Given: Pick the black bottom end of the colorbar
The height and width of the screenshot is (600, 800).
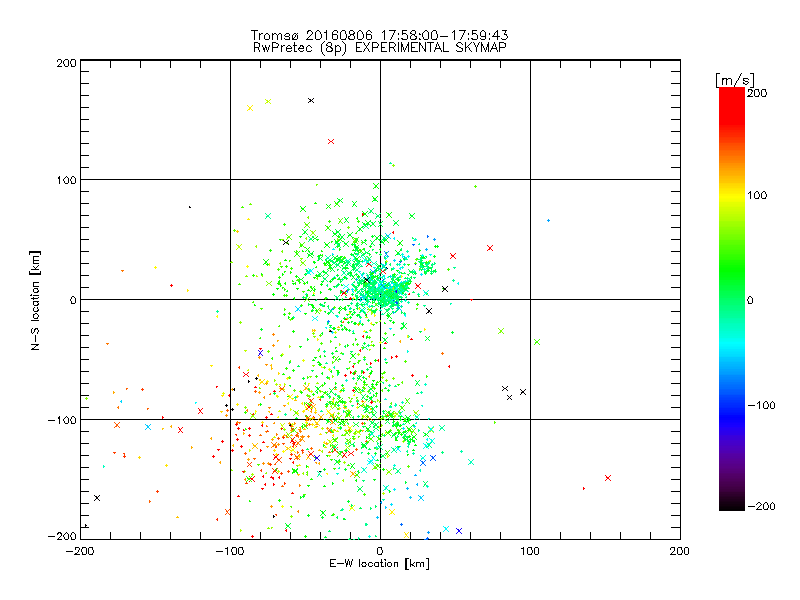Looking at the screenshot, I should (x=732, y=504).
